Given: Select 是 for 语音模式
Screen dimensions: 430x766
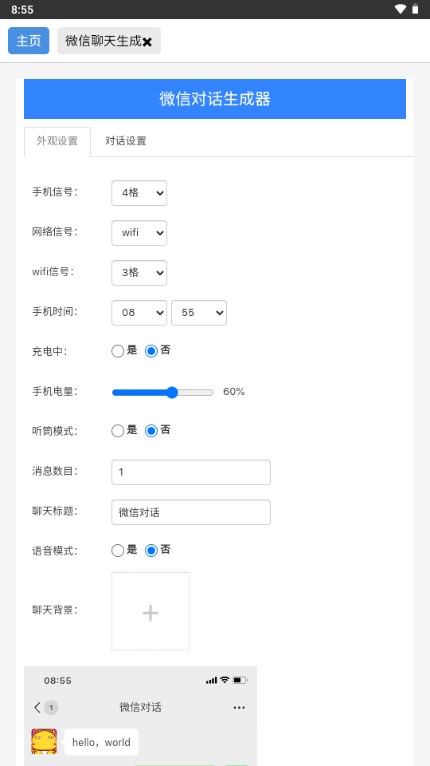Looking at the screenshot, I should coord(117,551).
